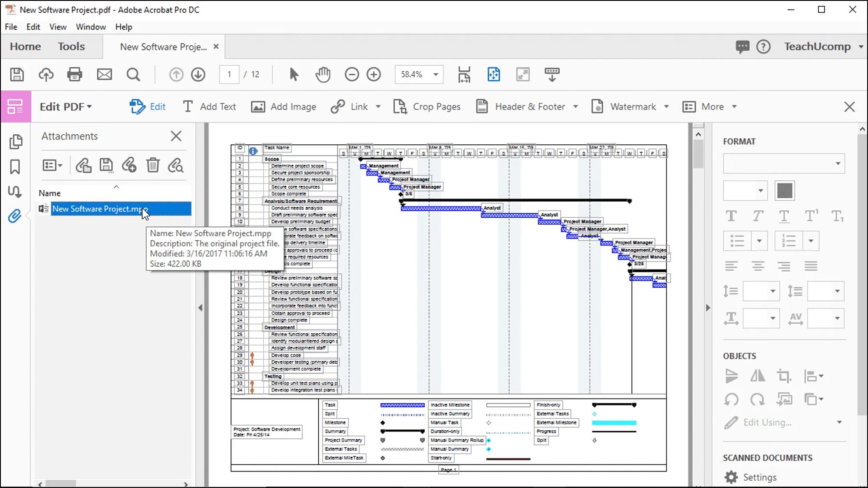
Task: Open the bulleted list options dropdown
Action: point(759,241)
